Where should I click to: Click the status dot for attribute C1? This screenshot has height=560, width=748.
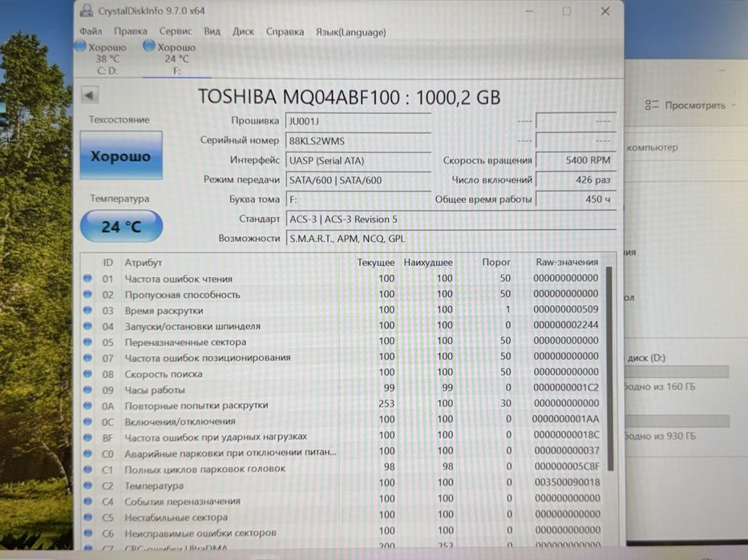pos(87,469)
